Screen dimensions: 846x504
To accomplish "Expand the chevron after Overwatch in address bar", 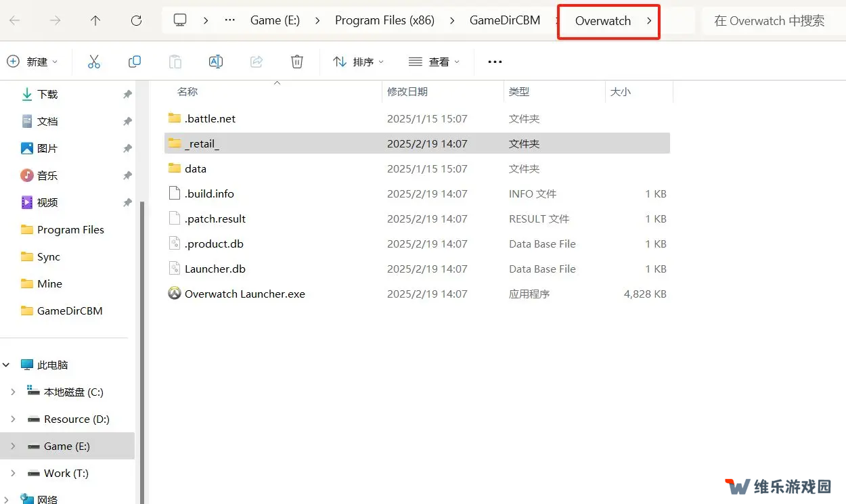I will (649, 20).
